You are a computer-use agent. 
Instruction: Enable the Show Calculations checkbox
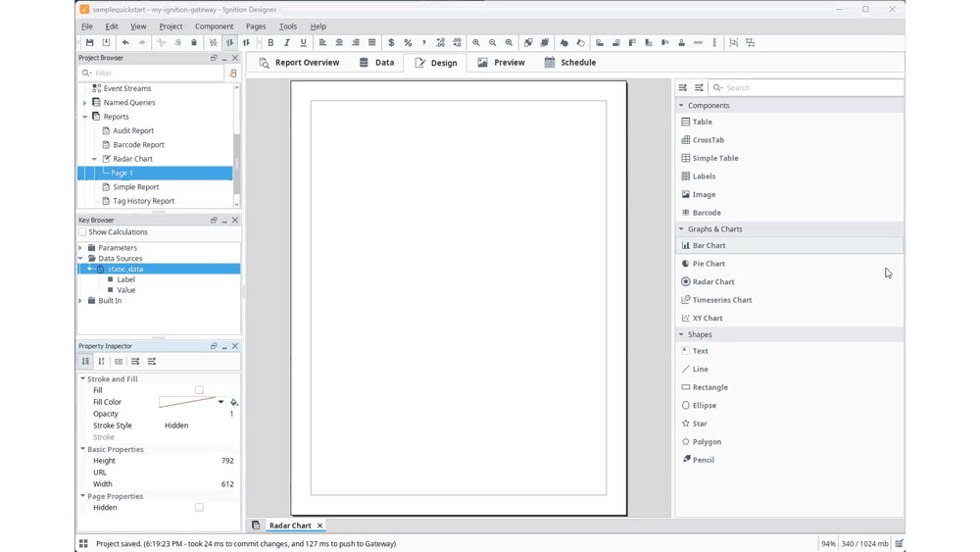(x=82, y=232)
